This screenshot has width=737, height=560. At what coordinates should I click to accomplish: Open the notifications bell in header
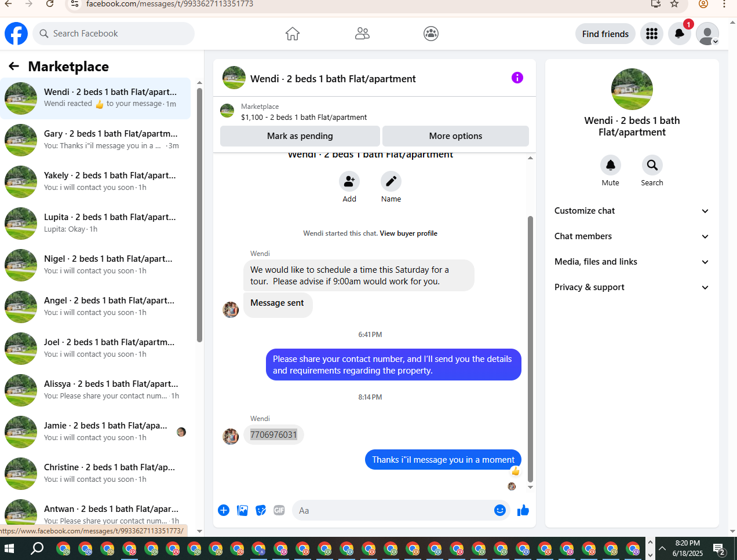[x=680, y=34]
